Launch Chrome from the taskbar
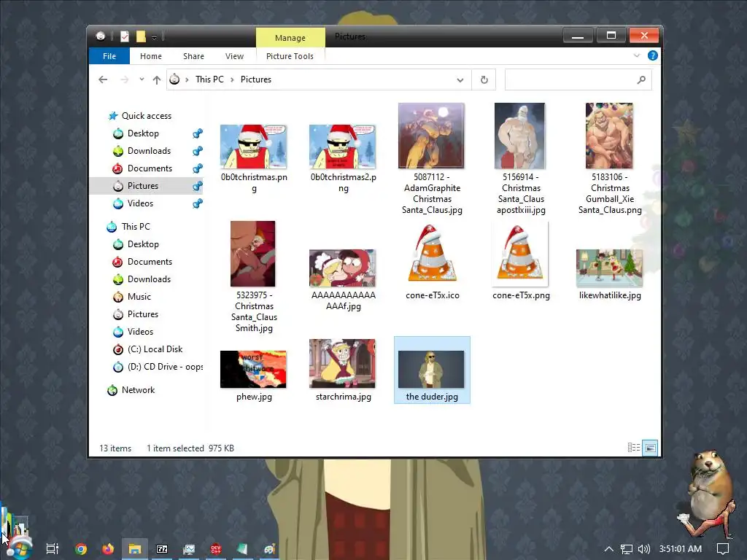Screen dimensions: 747x560 pyautogui.click(x=81, y=549)
